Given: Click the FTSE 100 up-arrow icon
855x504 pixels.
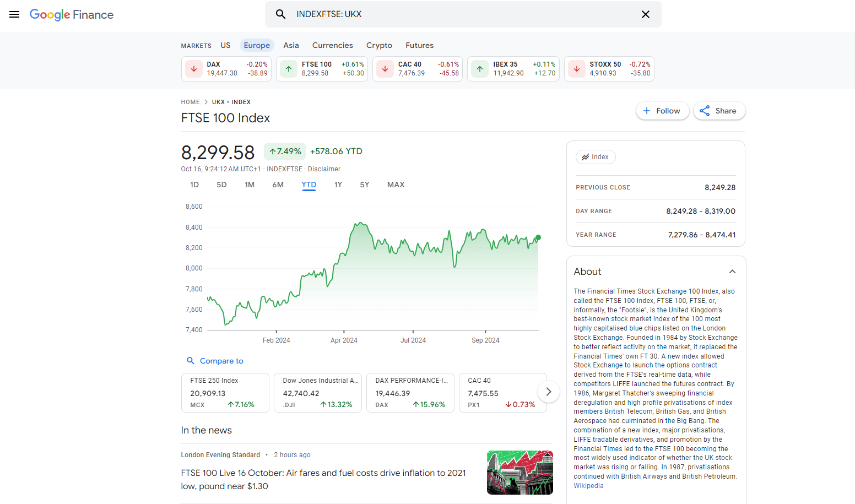Looking at the screenshot, I should [289, 69].
